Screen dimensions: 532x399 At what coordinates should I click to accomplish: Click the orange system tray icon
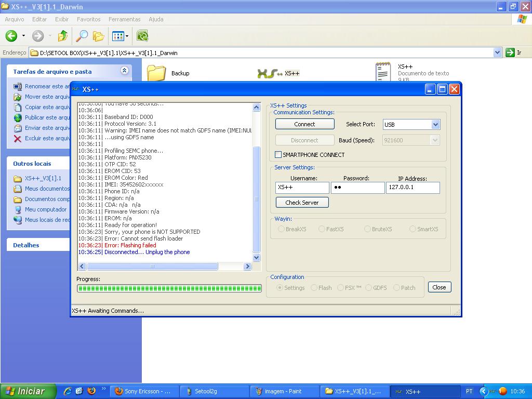(503, 391)
